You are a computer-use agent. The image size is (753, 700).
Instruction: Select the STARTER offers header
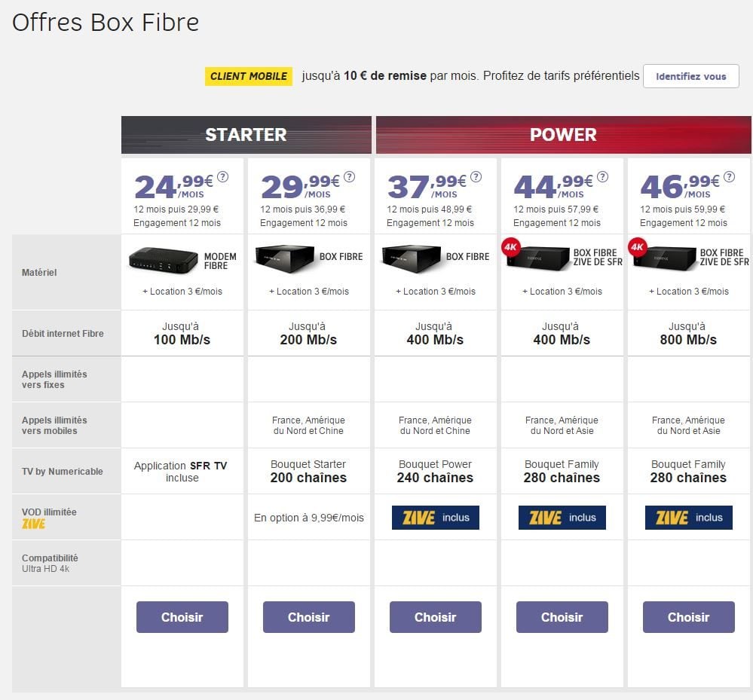(x=246, y=135)
